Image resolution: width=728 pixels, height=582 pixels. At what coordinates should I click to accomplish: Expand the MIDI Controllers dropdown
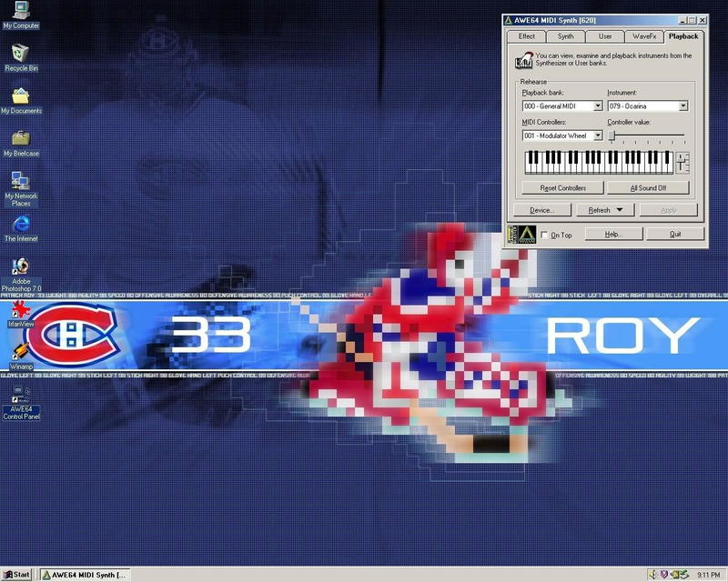(x=598, y=135)
